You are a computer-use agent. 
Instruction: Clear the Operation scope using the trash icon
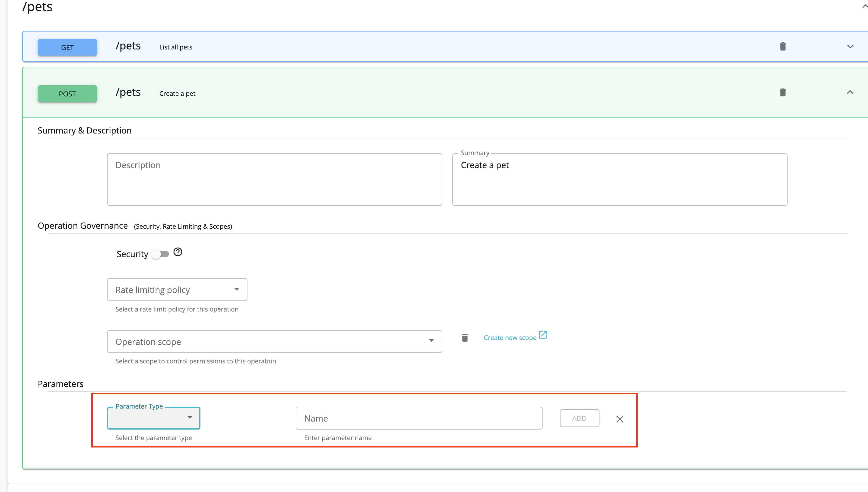[x=465, y=337]
